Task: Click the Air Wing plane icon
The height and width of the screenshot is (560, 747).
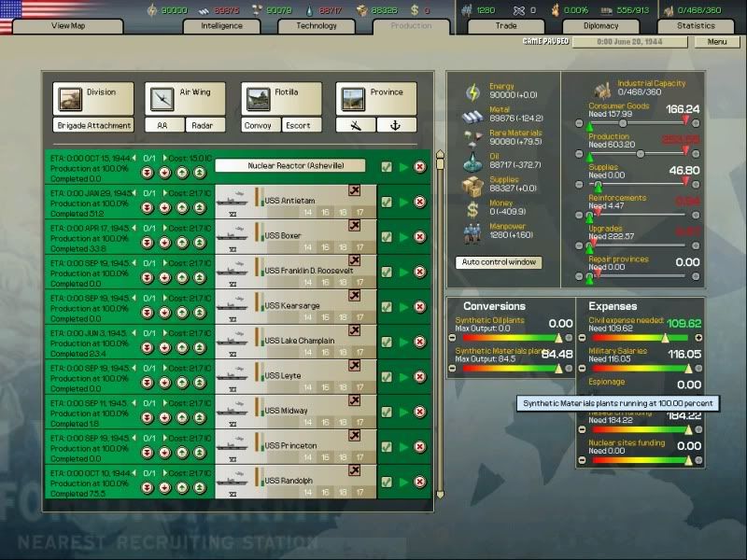Action: pos(162,98)
